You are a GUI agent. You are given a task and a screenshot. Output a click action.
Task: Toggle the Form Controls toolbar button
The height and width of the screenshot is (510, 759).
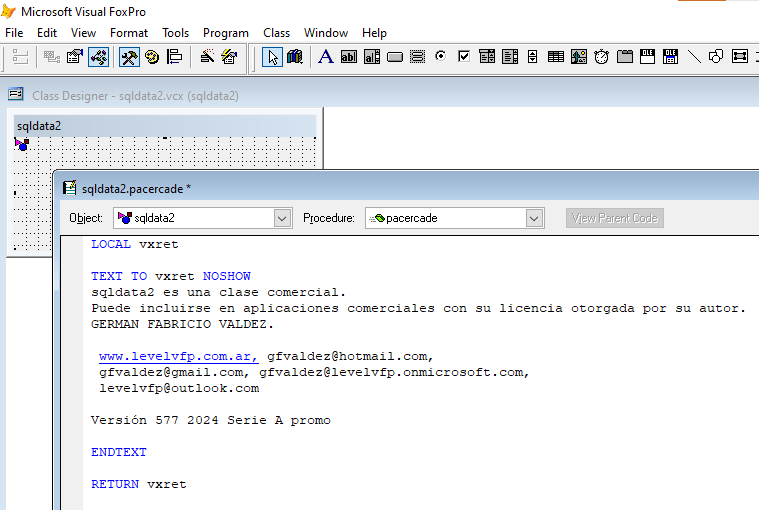[129, 57]
